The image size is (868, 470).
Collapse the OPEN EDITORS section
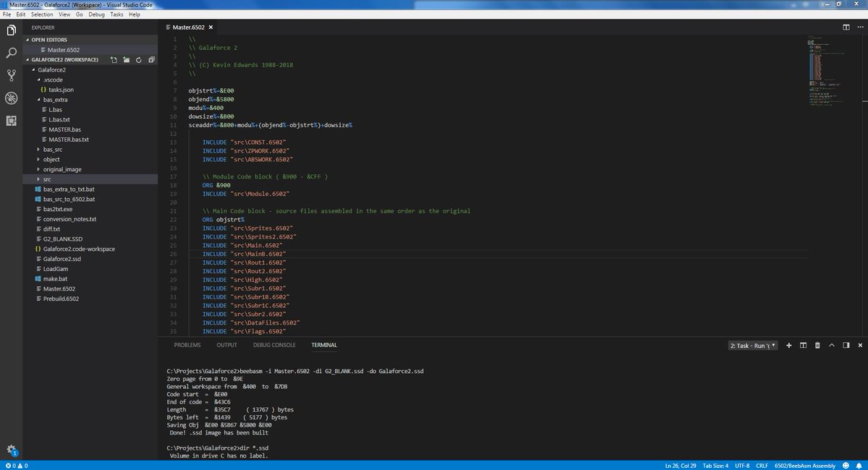pyautogui.click(x=28, y=40)
